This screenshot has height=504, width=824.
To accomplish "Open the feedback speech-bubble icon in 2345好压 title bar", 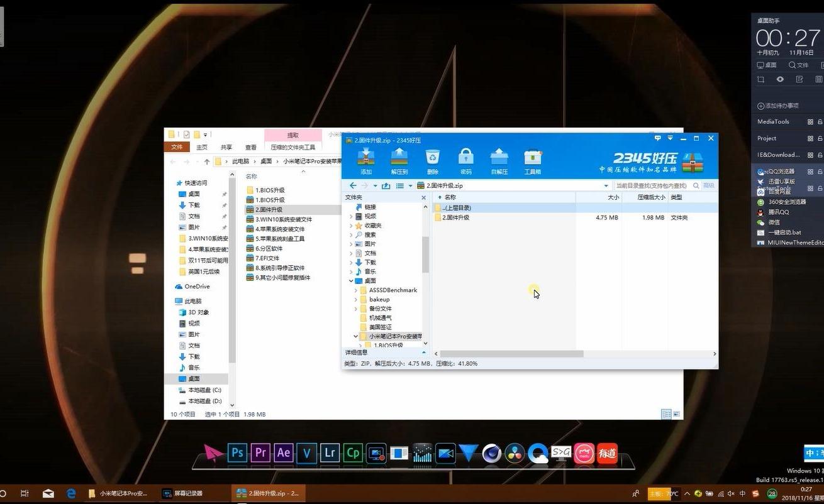I will point(657,138).
